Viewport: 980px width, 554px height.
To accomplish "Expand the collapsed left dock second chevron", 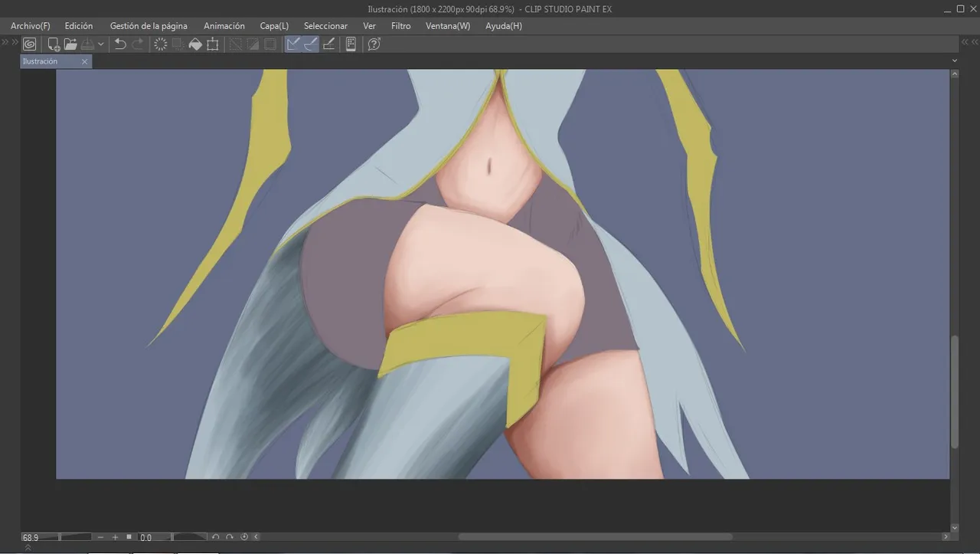I will (14, 42).
